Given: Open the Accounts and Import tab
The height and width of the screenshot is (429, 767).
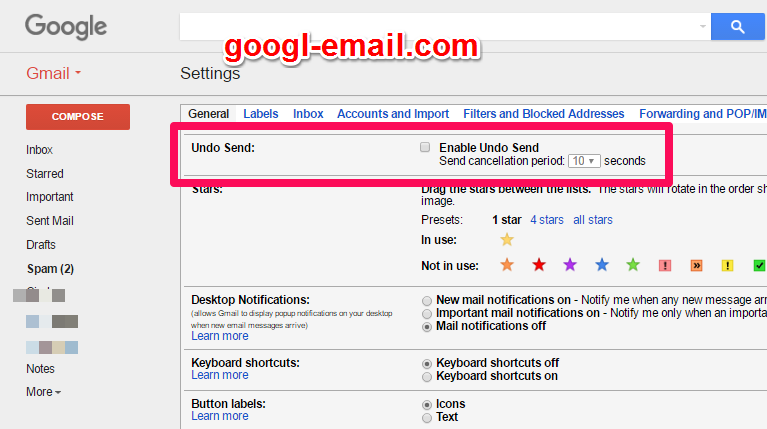Looking at the screenshot, I should 393,113.
